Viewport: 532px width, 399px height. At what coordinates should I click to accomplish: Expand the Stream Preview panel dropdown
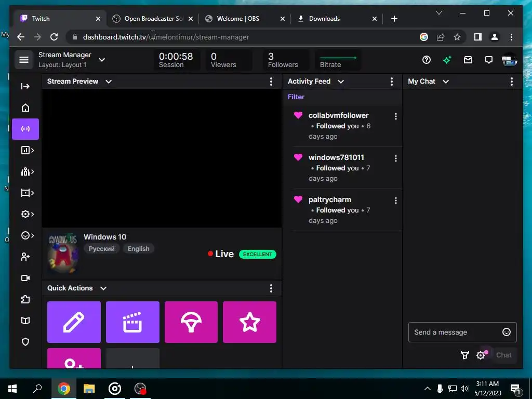pyautogui.click(x=109, y=82)
